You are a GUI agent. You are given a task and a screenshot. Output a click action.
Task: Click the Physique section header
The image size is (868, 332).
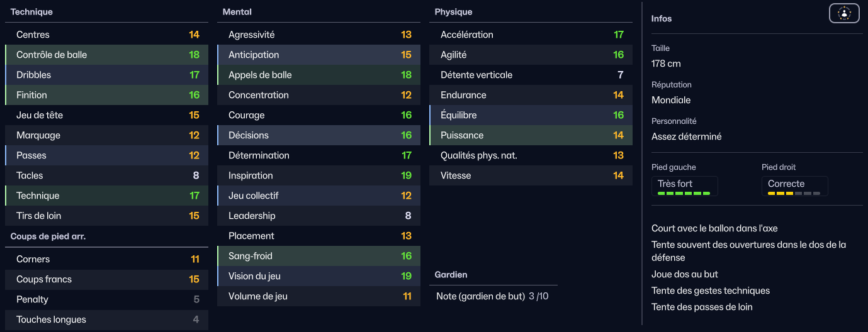click(x=453, y=12)
